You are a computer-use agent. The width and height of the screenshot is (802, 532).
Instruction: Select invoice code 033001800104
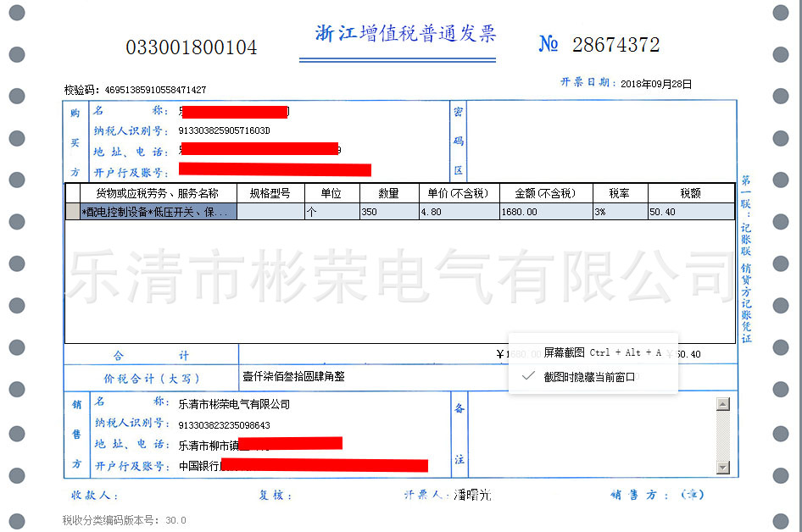[x=191, y=47]
